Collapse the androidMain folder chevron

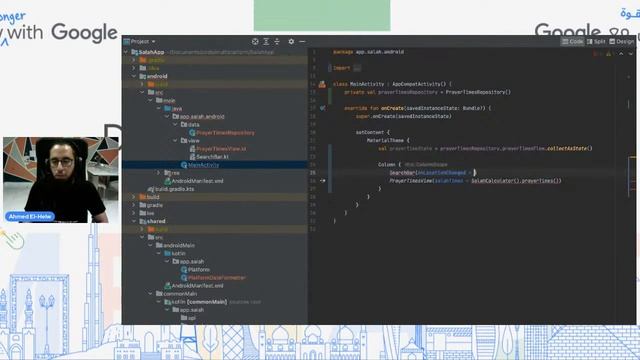[150, 245]
